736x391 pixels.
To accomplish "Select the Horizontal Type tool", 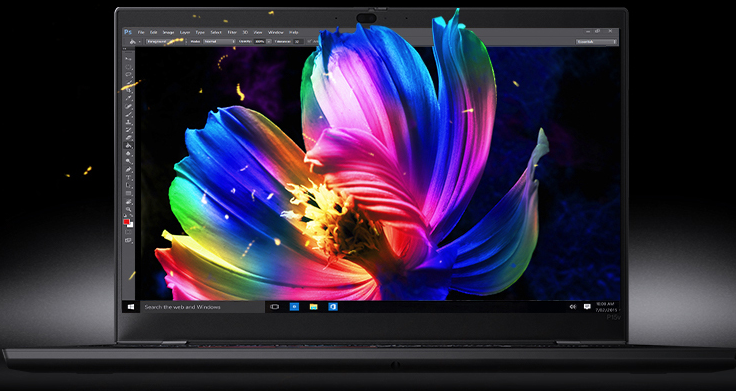I will 128,177.
